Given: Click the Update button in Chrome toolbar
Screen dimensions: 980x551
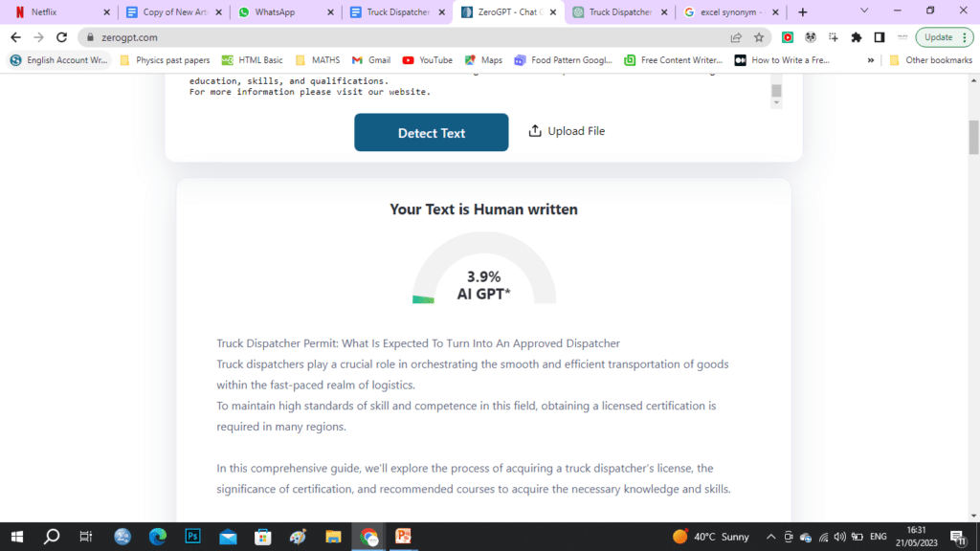Looking at the screenshot, I should tap(945, 37).
